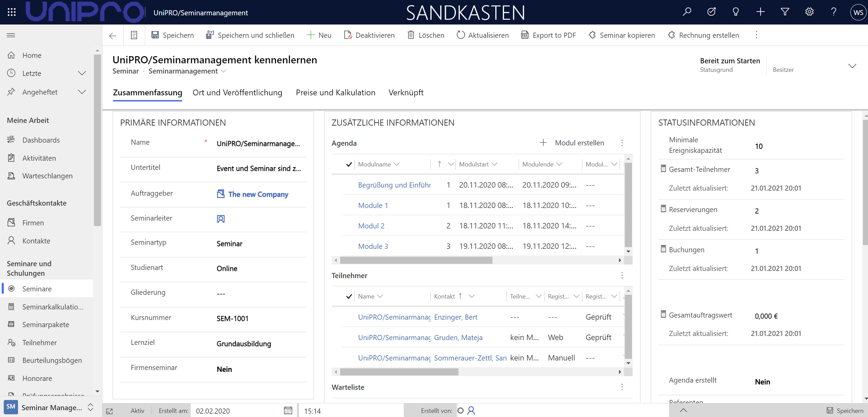
Task: Open Teilnehmer subgrid more options
Action: [x=622, y=275]
